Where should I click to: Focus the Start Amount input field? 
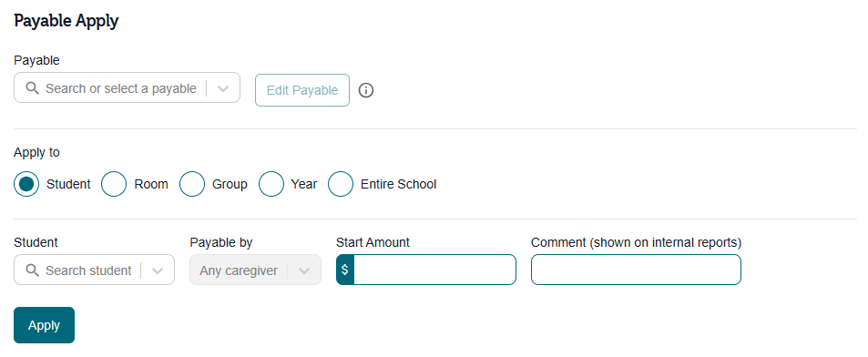434,270
